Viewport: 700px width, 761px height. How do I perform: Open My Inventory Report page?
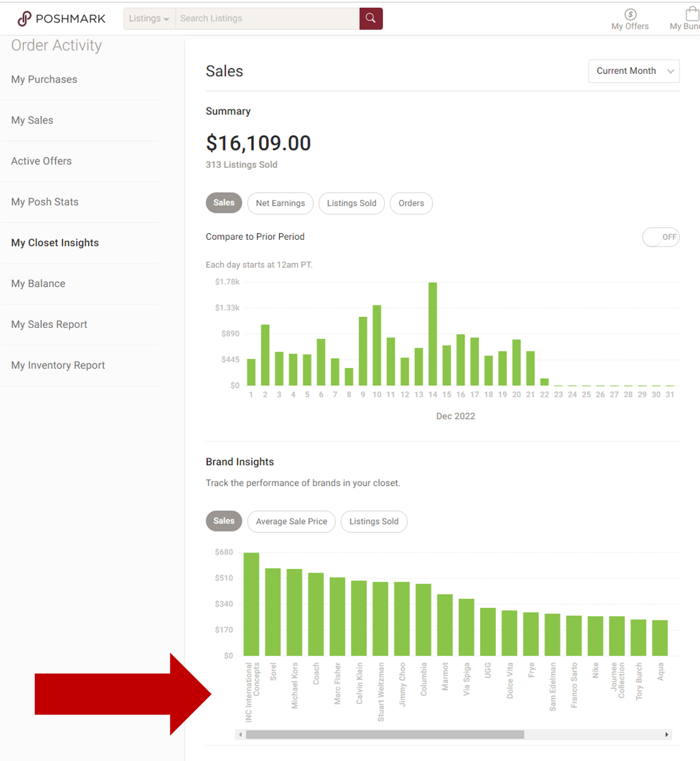coord(58,365)
